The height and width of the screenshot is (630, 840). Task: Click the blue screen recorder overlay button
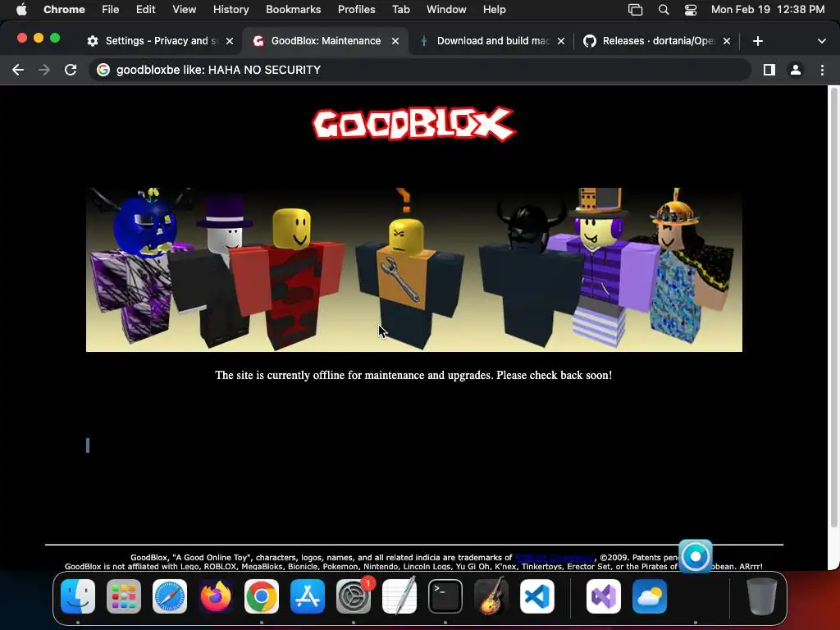pyautogui.click(x=696, y=557)
